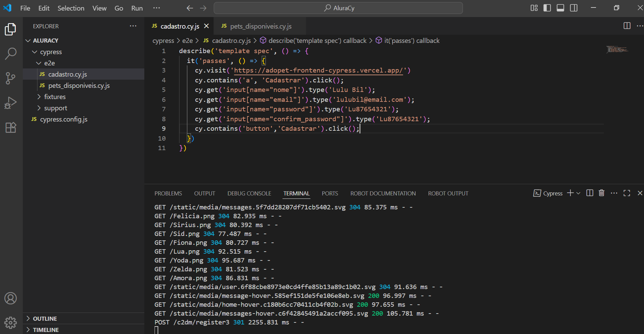Click the Go Forward arrow in title bar
Image resolution: width=644 pixels, height=334 pixels.
tap(203, 8)
